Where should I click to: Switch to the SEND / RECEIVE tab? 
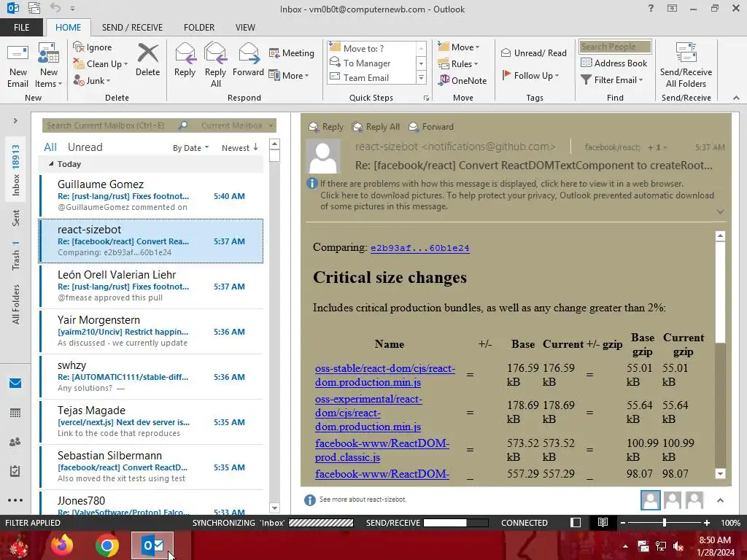[x=133, y=28]
